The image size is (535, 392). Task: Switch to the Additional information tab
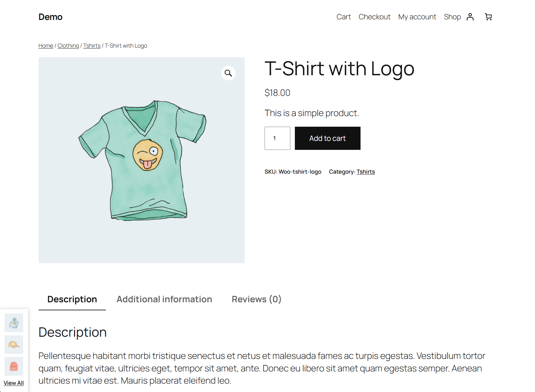tap(164, 299)
